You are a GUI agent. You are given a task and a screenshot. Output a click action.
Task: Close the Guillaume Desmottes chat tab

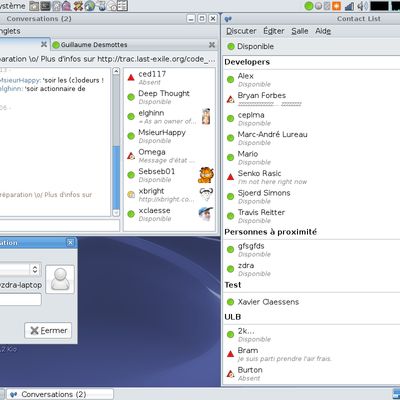point(212,44)
